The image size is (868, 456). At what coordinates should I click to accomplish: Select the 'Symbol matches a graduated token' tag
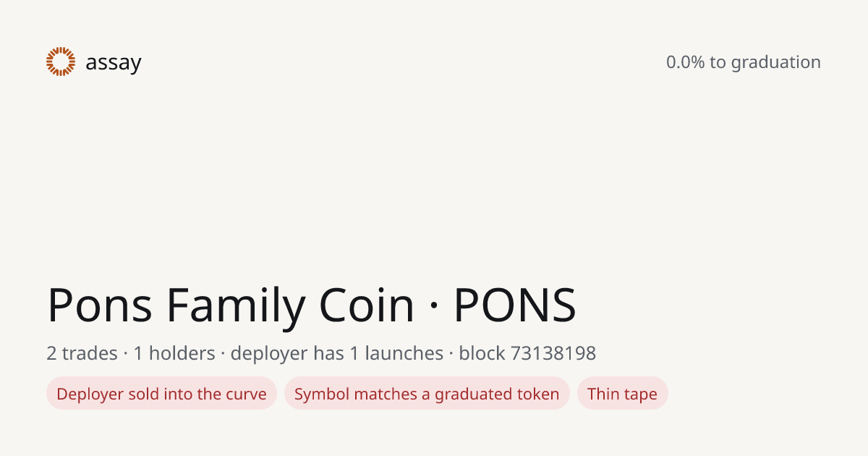pyautogui.click(x=427, y=394)
